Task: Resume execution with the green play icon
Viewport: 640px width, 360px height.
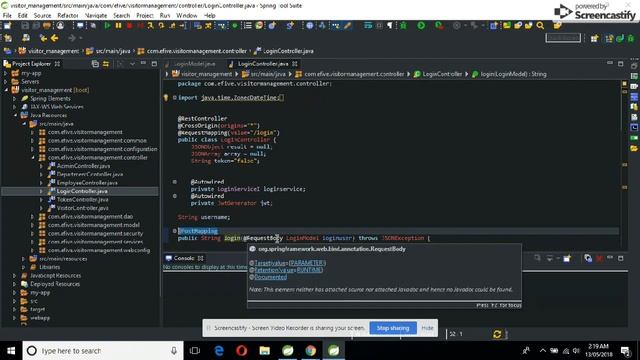Action: click(107, 26)
